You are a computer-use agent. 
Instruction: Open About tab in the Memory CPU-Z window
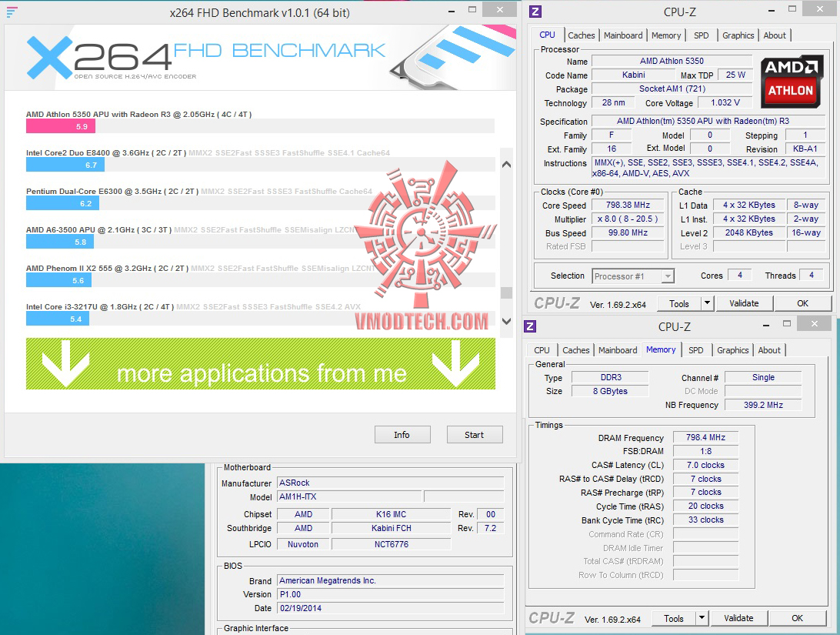tap(768, 350)
